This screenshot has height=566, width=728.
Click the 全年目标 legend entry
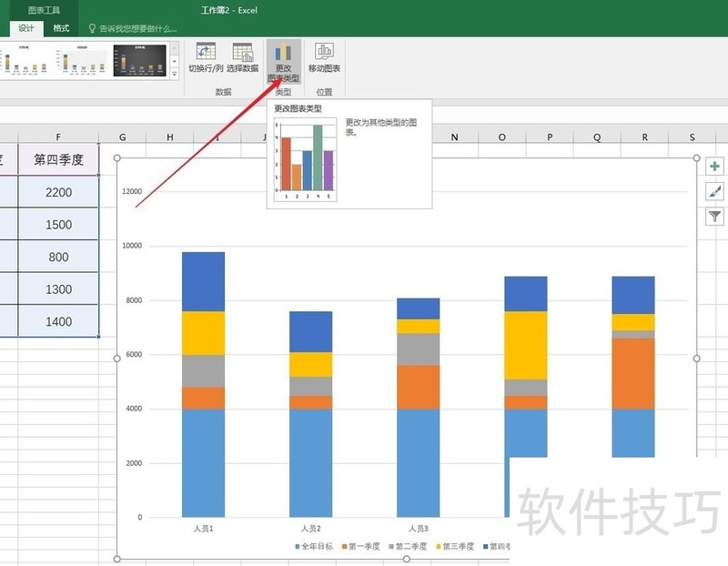pos(314,547)
